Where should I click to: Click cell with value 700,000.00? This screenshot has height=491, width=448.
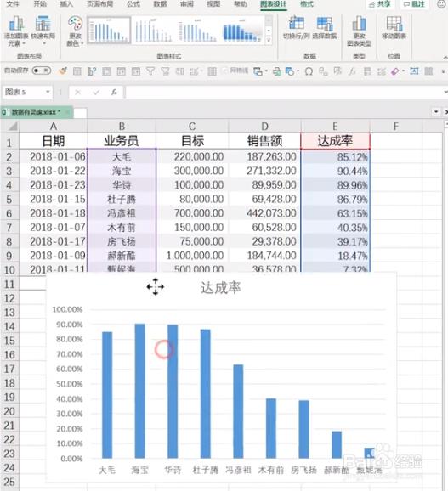(192, 213)
